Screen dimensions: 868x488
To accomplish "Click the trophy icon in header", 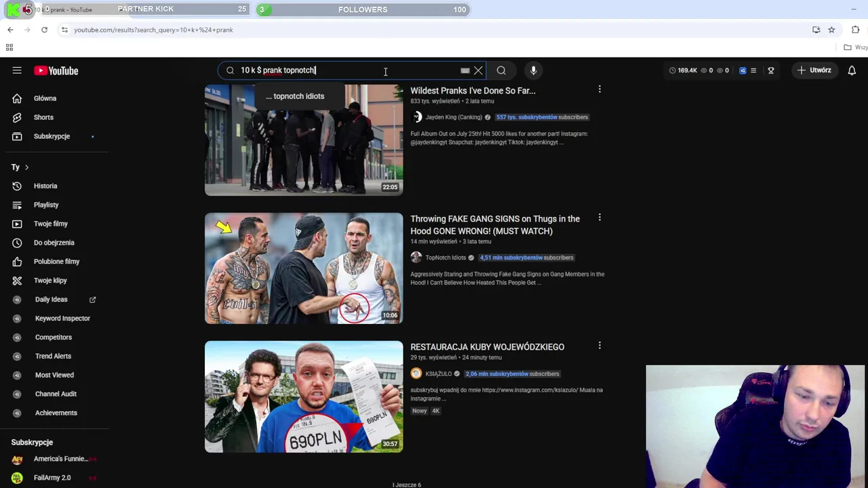I will click(771, 70).
